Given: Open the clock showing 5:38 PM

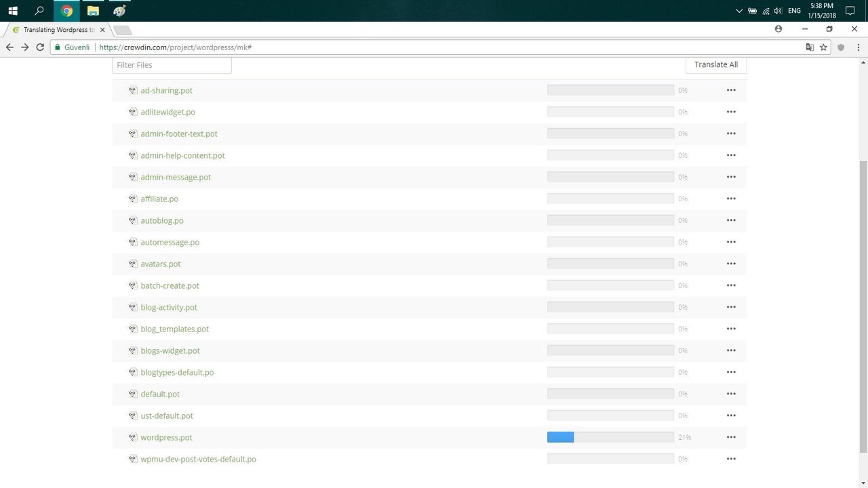Looking at the screenshot, I should click(822, 11).
